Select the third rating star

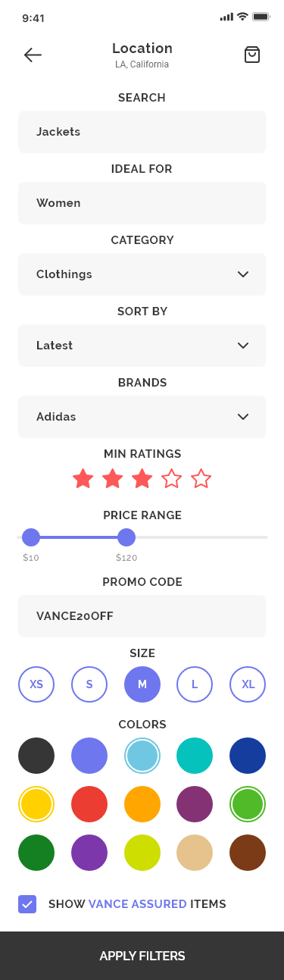142,479
